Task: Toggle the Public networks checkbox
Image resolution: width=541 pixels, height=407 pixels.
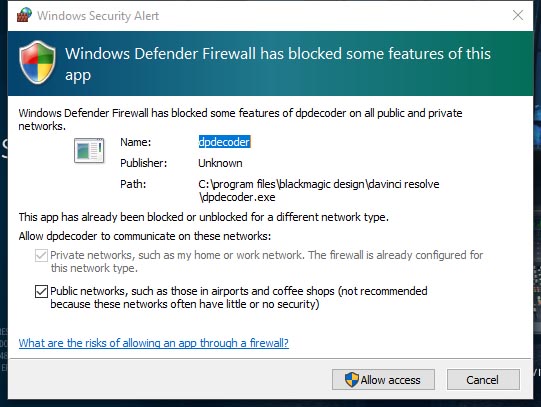Action: [x=41, y=291]
